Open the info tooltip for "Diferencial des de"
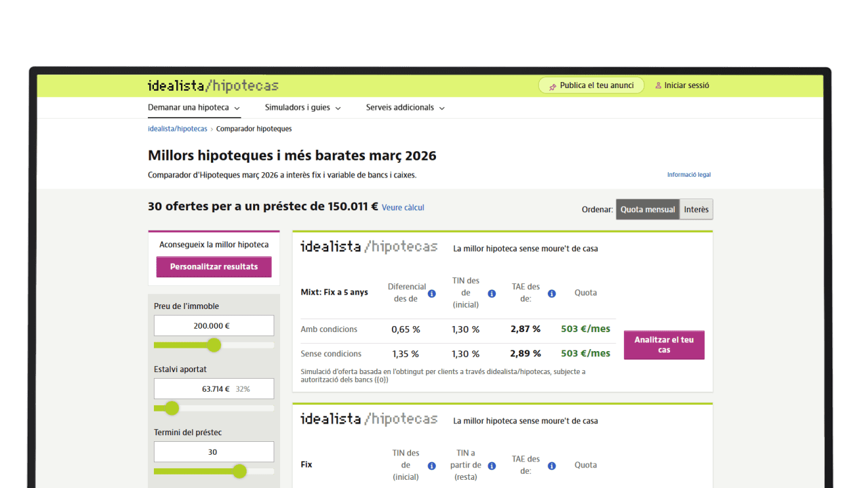 433,293
